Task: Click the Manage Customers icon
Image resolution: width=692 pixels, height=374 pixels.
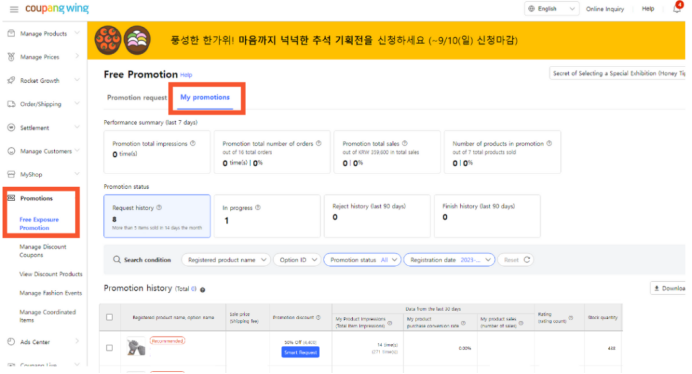Action: click(x=11, y=151)
